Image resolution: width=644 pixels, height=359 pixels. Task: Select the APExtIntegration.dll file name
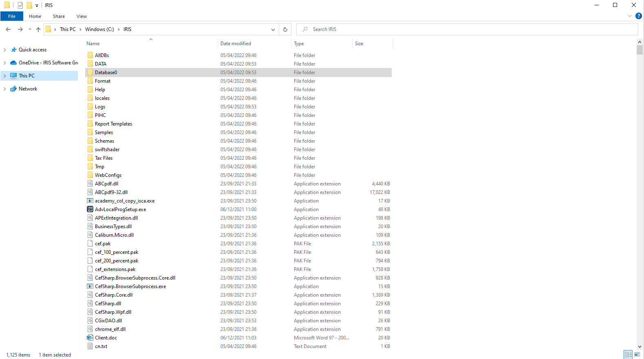pos(116,218)
